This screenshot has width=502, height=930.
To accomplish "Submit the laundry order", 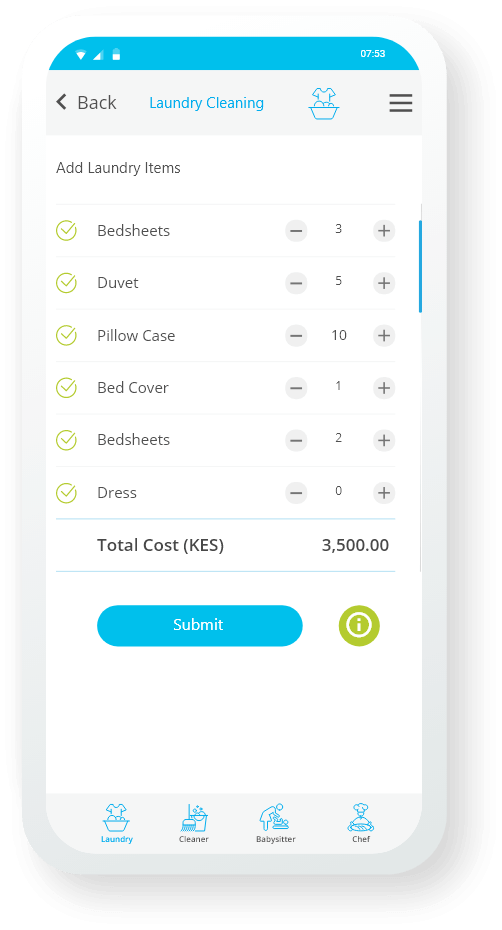I will [x=199, y=625].
